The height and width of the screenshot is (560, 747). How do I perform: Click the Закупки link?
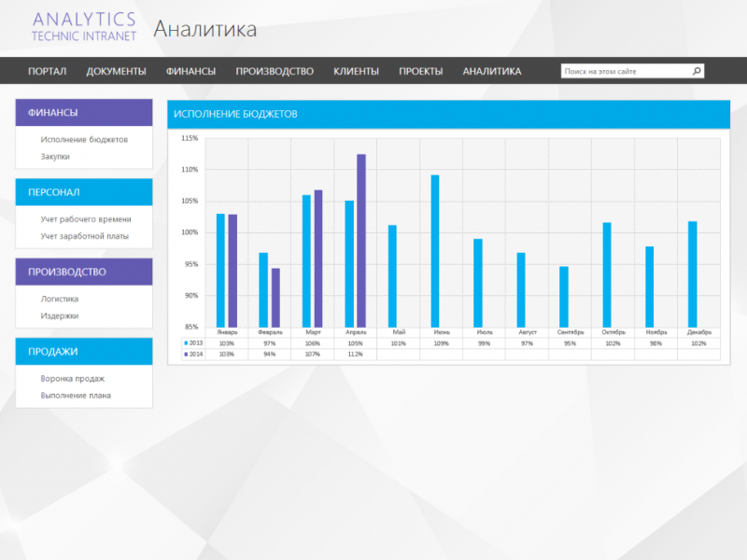pyautogui.click(x=54, y=156)
